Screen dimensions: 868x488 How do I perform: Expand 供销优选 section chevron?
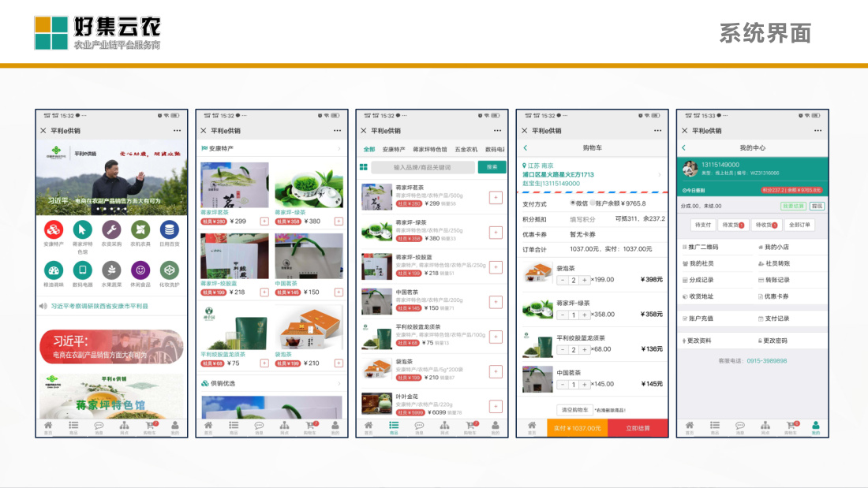339,383
